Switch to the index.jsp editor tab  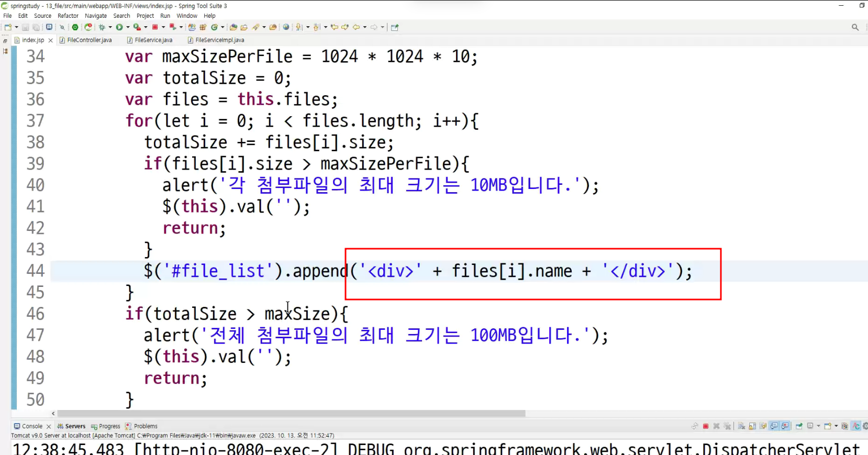click(32, 40)
